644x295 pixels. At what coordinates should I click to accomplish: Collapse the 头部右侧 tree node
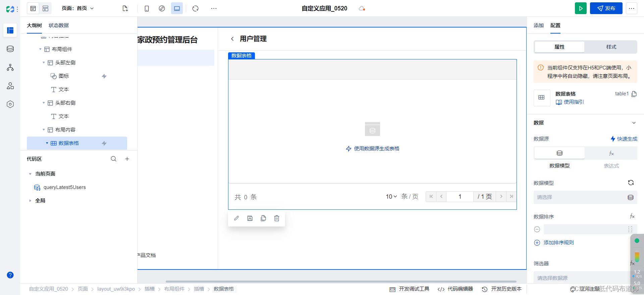coord(44,103)
